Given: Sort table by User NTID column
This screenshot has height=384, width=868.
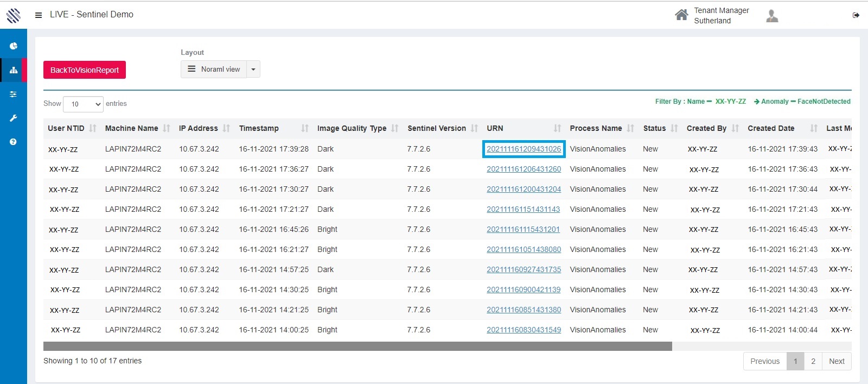Looking at the screenshot, I should point(66,129).
